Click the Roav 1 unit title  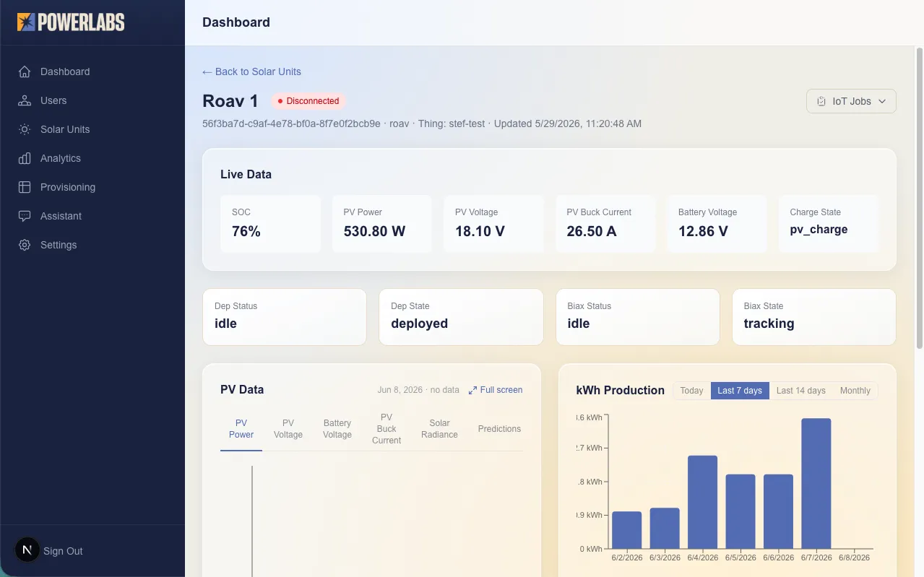230,101
